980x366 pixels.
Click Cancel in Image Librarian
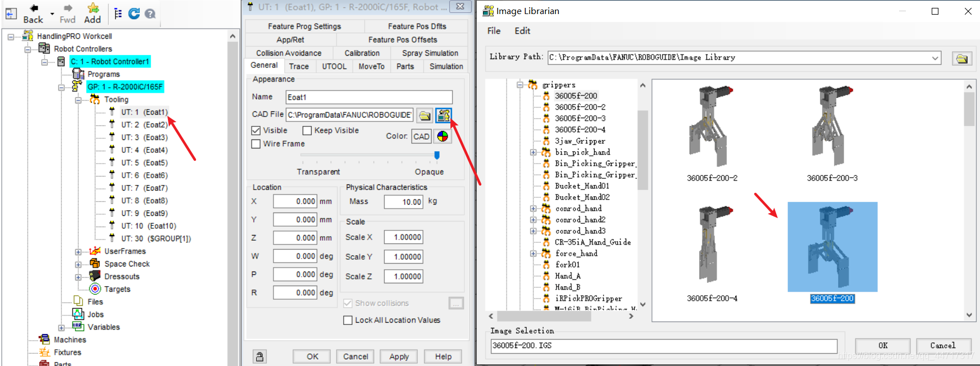click(942, 346)
